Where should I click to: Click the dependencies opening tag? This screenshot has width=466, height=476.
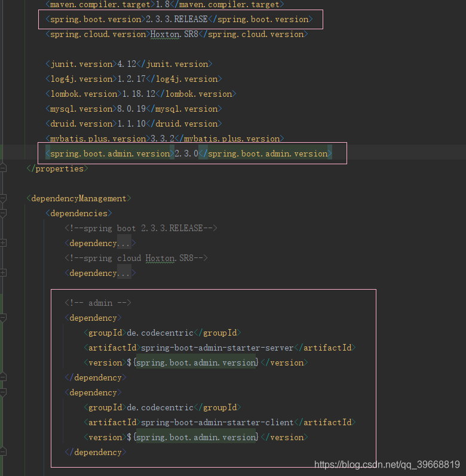(79, 213)
